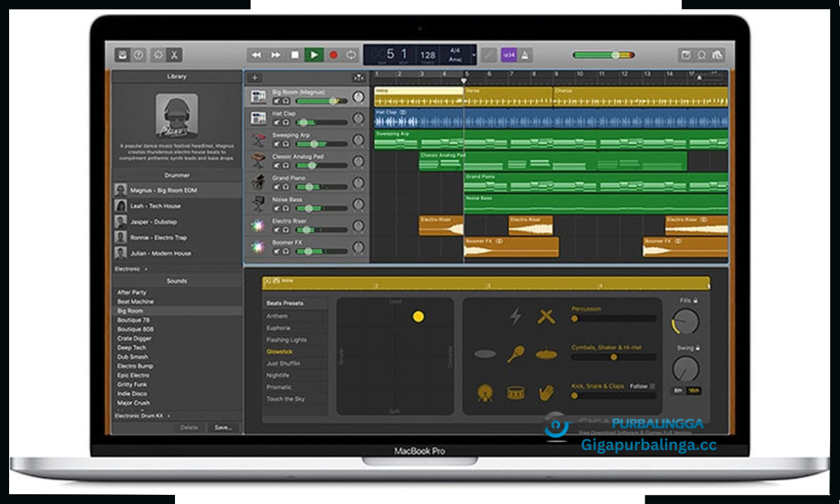The image size is (840, 504).
Task: Select drummer Leah - Tech House
Action: (x=176, y=206)
